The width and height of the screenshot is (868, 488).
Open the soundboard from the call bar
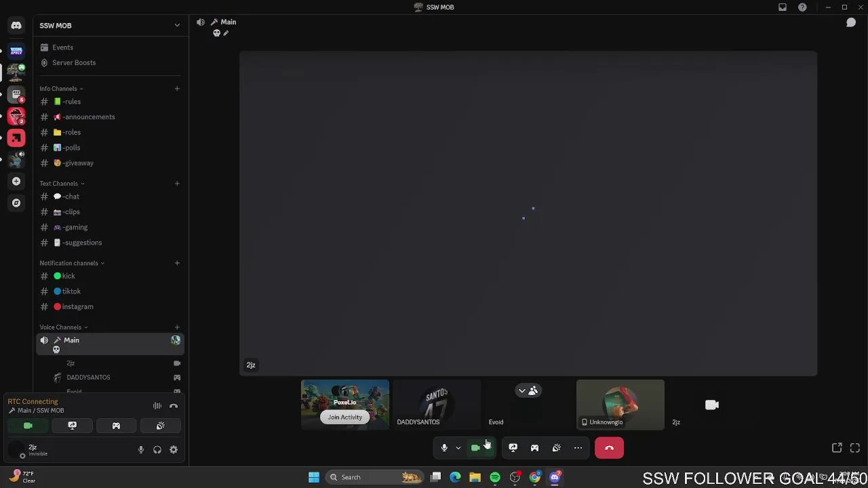coord(556,448)
